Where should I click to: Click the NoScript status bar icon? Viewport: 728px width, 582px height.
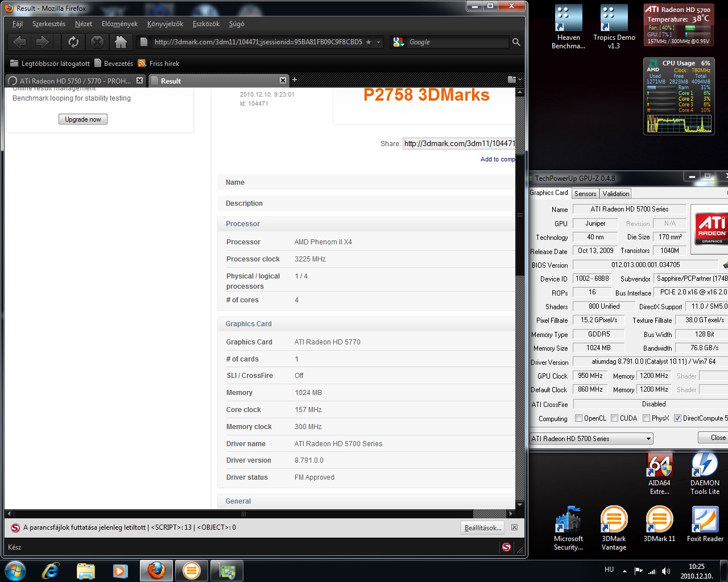tap(506, 547)
